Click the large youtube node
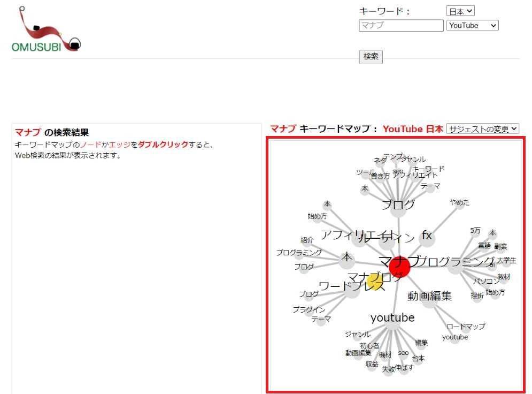Screen dimensions: 532x394 click(x=392, y=322)
